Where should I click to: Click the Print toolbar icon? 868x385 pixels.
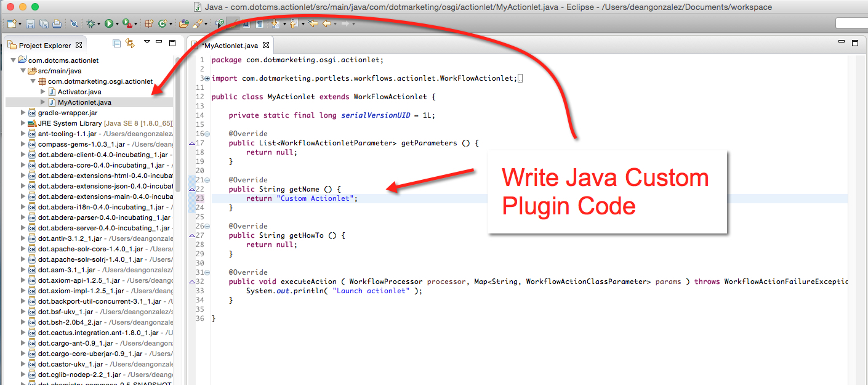pos(57,24)
